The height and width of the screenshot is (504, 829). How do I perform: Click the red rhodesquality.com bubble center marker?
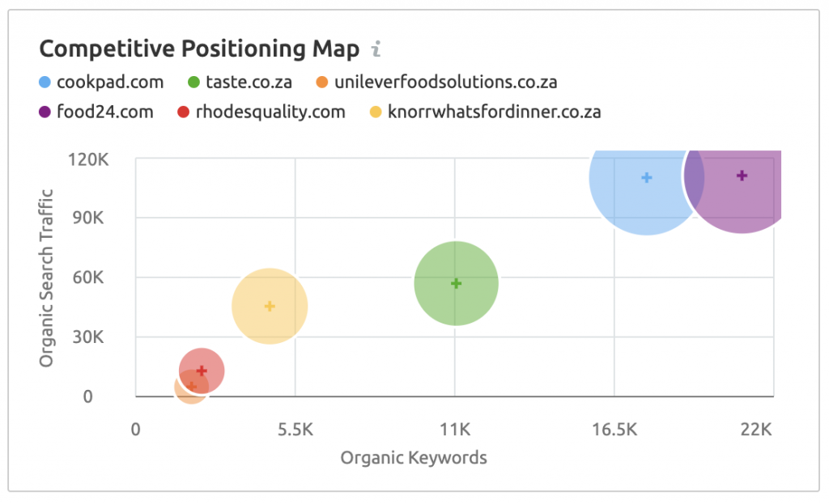pos(202,371)
